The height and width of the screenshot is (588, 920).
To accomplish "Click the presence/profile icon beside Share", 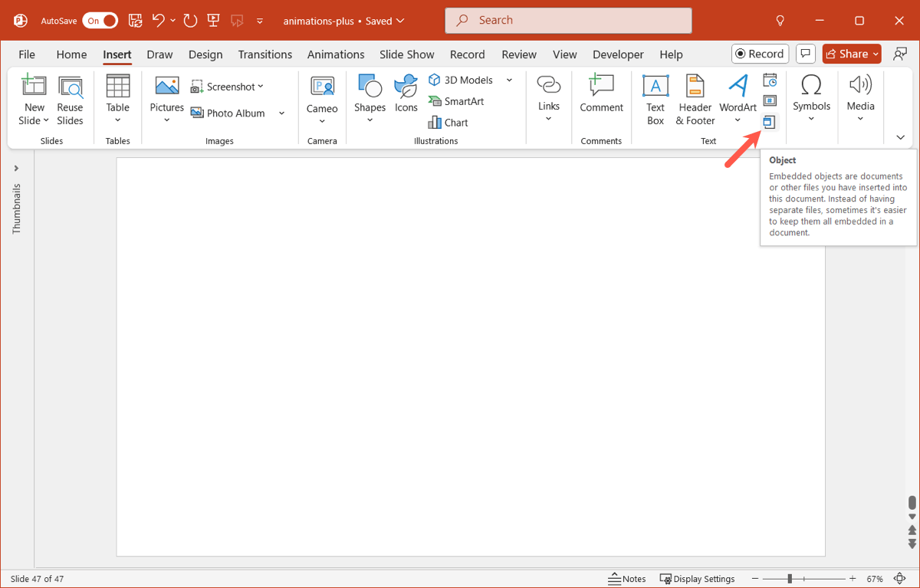I will 900,54.
